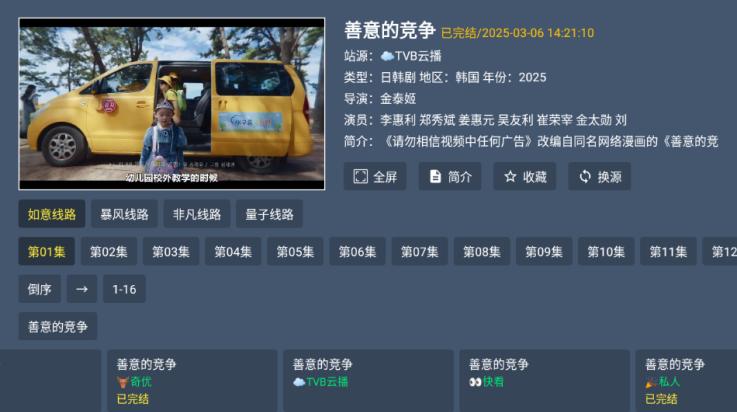The image size is (737, 412).
Task: Click the arrow next-page episode button
Action: (x=82, y=289)
